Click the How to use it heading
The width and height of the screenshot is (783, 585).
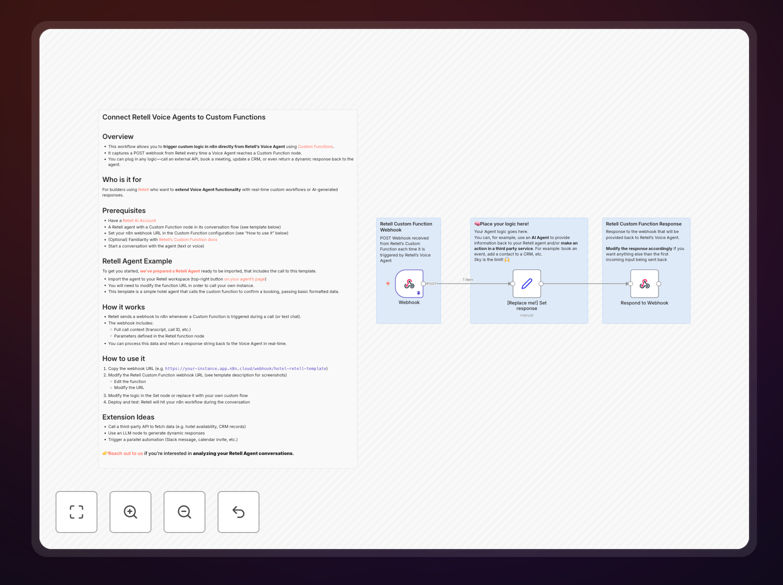pyautogui.click(x=123, y=358)
